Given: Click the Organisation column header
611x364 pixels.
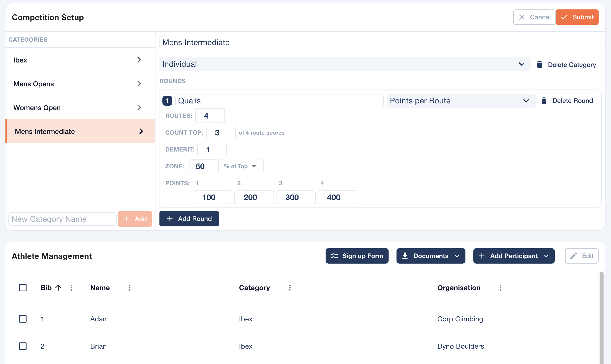Looking at the screenshot, I should pos(459,288).
